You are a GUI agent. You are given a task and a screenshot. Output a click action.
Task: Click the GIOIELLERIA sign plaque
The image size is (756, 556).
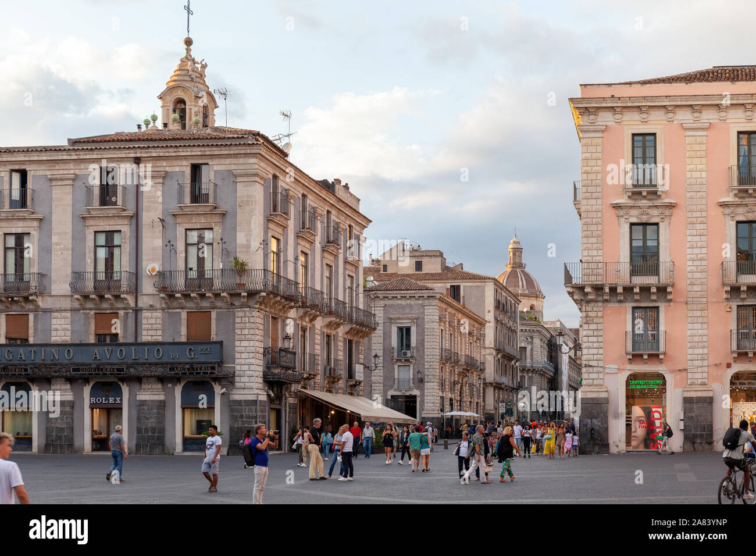(x=98, y=369)
